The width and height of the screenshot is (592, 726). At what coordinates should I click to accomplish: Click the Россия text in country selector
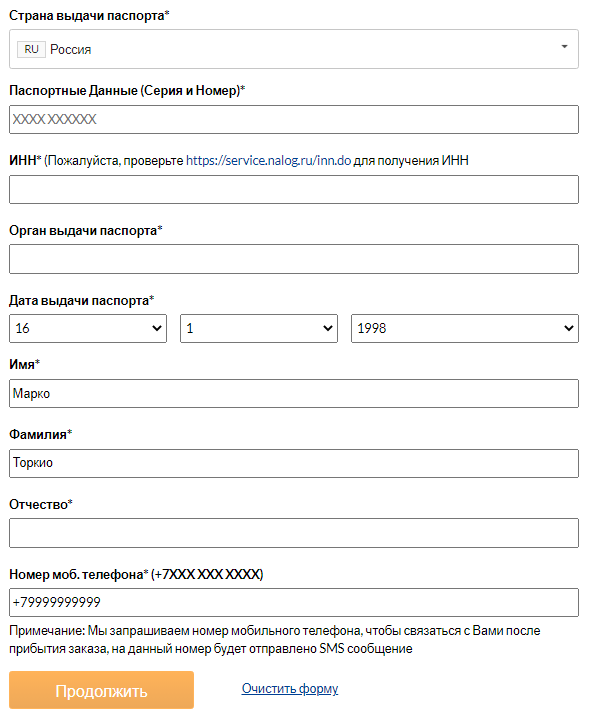tap(70, 50)
